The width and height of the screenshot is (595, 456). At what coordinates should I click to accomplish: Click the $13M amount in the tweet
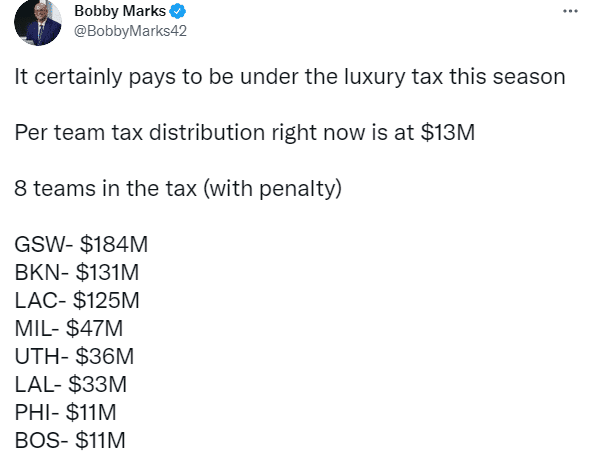[448, 133]
